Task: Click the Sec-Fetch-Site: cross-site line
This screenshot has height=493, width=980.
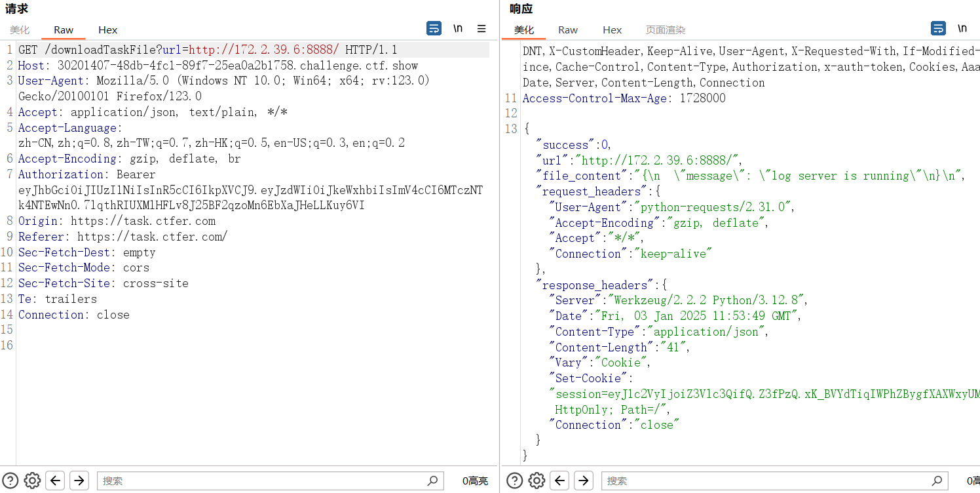Action: [103, 283]
